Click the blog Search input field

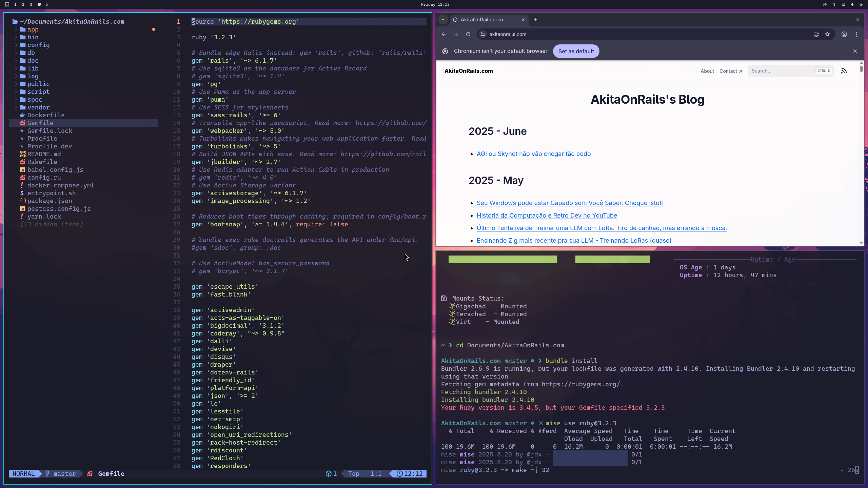pyautogui.click(x=791, y=71)
